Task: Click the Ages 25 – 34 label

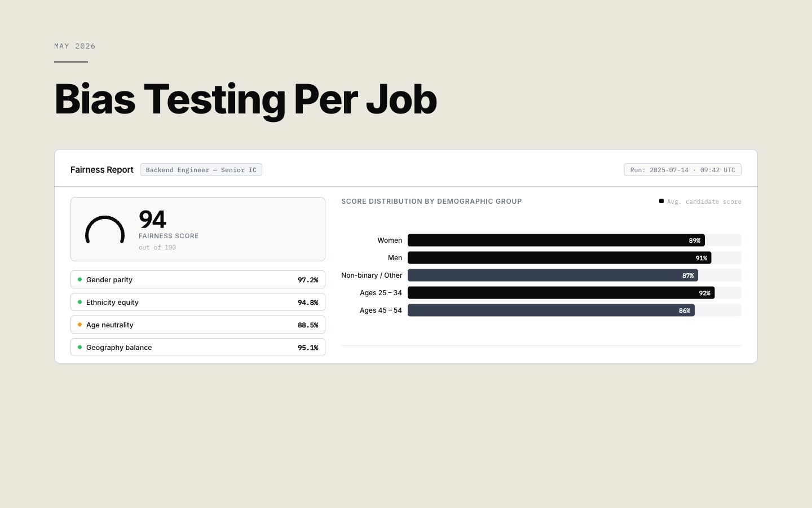Action: tap(381, 293)
